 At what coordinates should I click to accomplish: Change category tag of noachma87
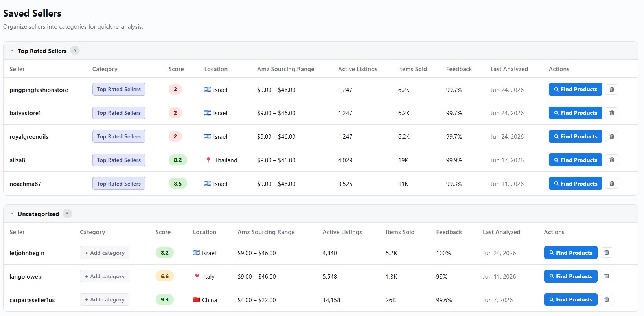point(119,184)
